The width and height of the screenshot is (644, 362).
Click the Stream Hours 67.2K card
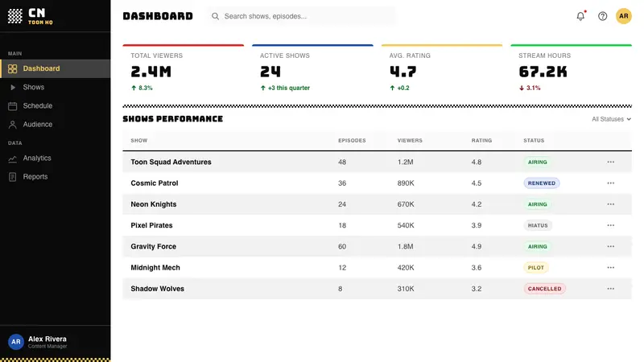click(x=572, y=71)
